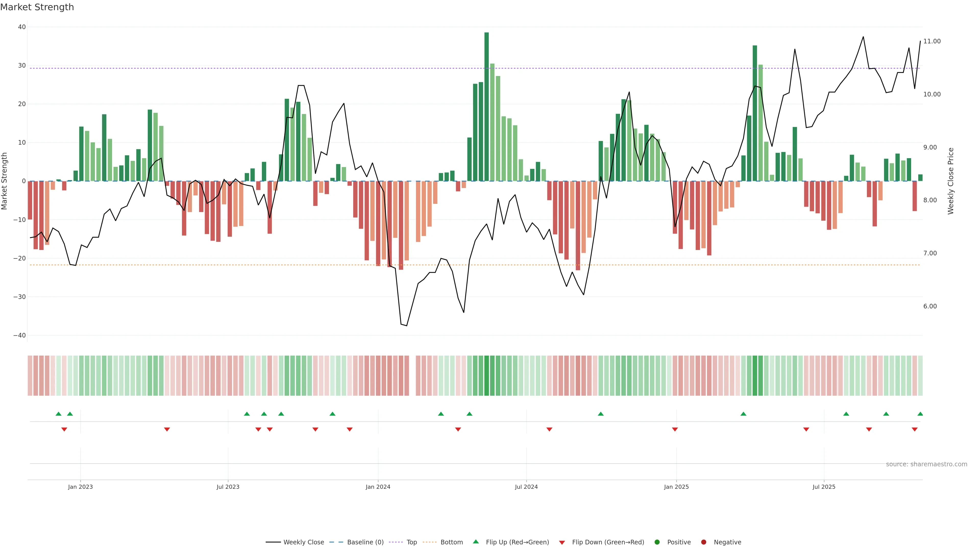
Task: Click the Negative red circle legend icon
Action: click(703, 542)
